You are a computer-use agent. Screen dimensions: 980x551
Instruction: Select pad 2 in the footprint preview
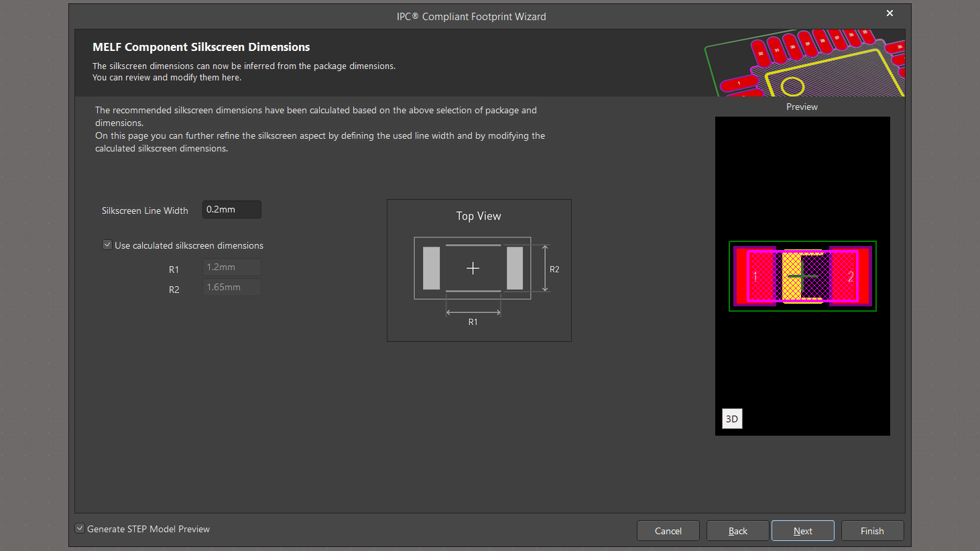(x=849, y=276)
